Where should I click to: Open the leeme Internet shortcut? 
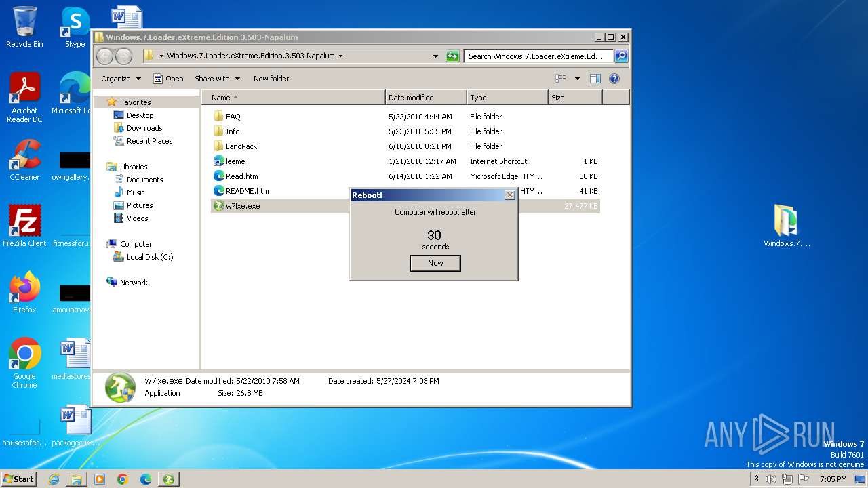[x=235, y=161]
